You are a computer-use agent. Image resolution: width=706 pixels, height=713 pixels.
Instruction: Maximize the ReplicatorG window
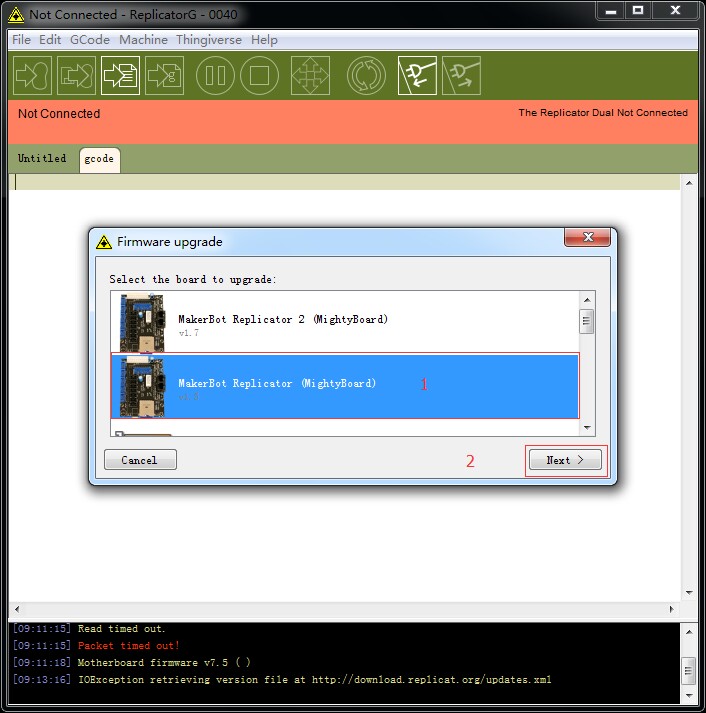(x=638, y=11)
